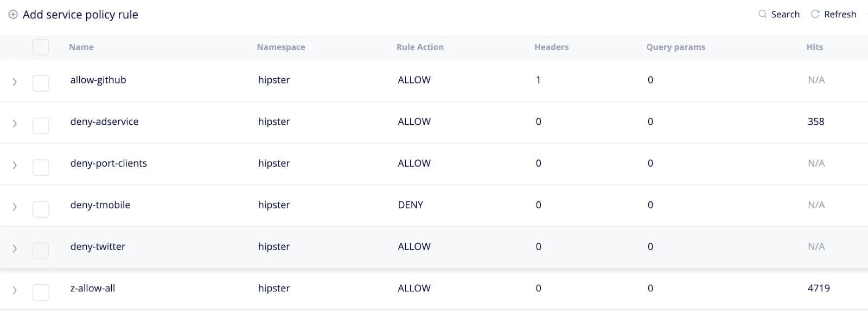Expand the deny-twitter rule row
The width and height of the screenshot is (868, 312).
15,249
